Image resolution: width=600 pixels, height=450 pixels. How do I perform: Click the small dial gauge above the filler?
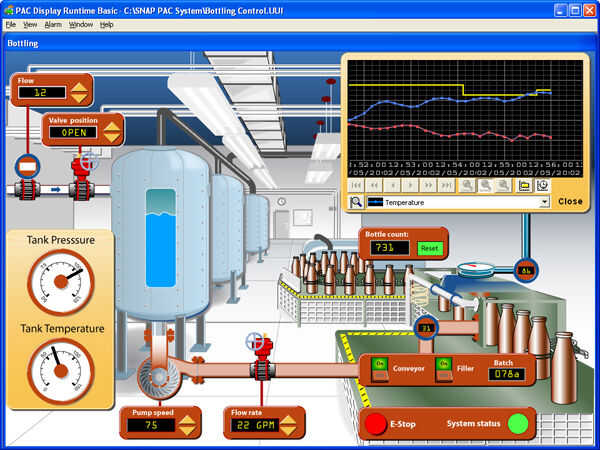tap(476, 270)
